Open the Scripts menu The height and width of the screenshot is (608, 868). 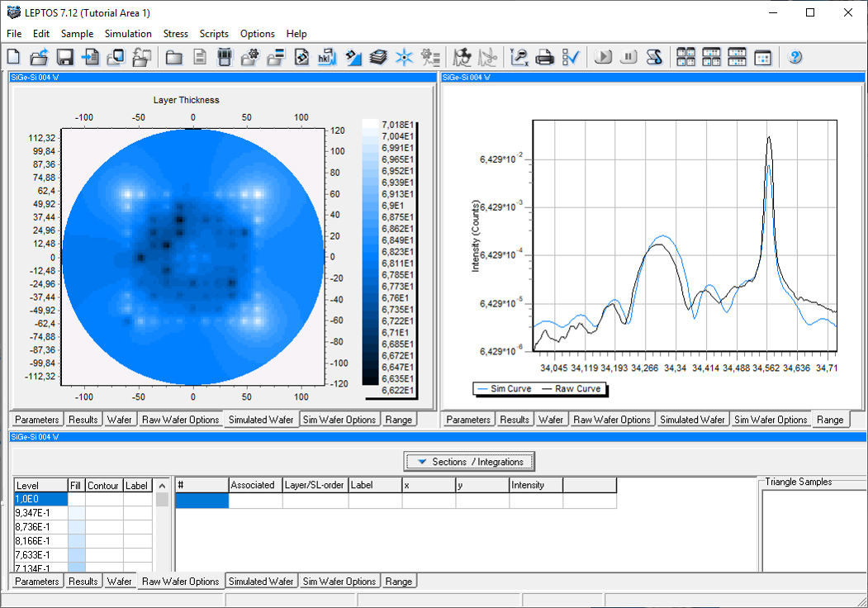(x=214, y=34)
